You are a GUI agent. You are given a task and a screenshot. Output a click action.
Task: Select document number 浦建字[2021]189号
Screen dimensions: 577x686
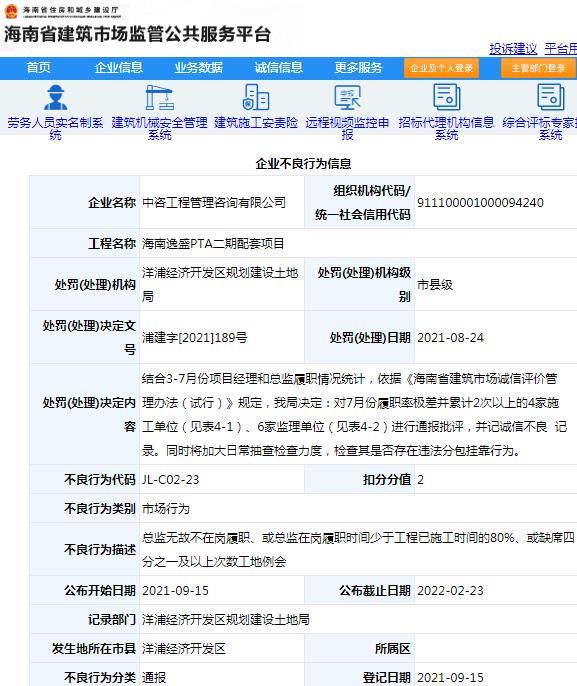tap(195, 337)
